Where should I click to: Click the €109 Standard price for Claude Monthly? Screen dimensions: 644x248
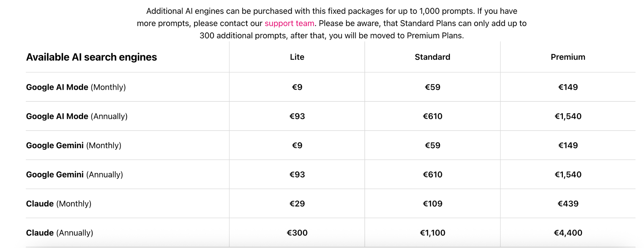(x=432, y=204)
